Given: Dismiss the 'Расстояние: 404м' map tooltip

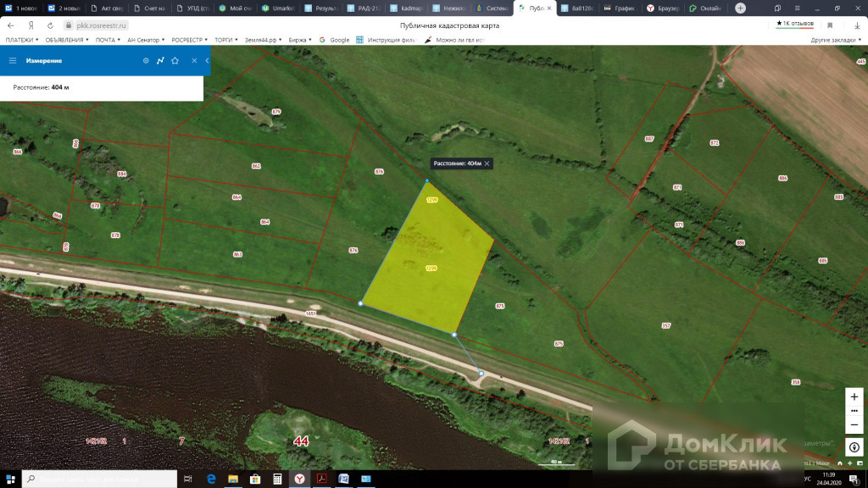Looking at the screenshot, I should 487,164.
